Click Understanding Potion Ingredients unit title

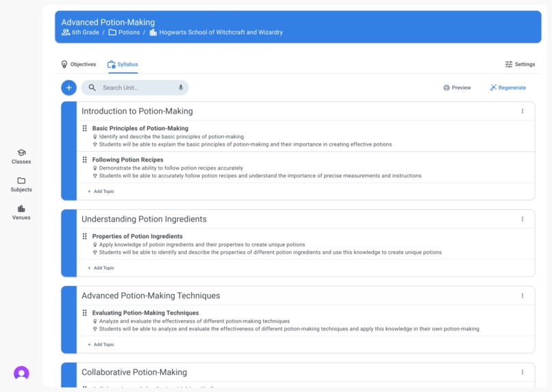(x=144, y=219)
